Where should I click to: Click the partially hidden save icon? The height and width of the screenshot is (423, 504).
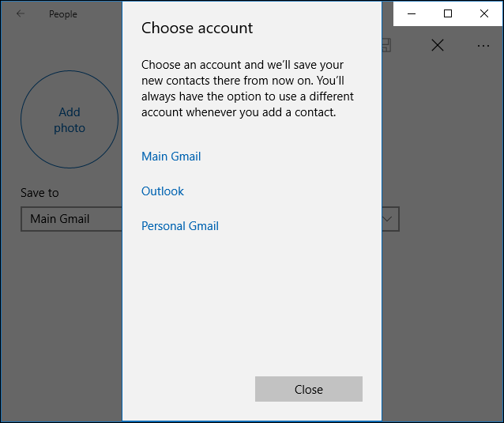(x=386, y=45)
